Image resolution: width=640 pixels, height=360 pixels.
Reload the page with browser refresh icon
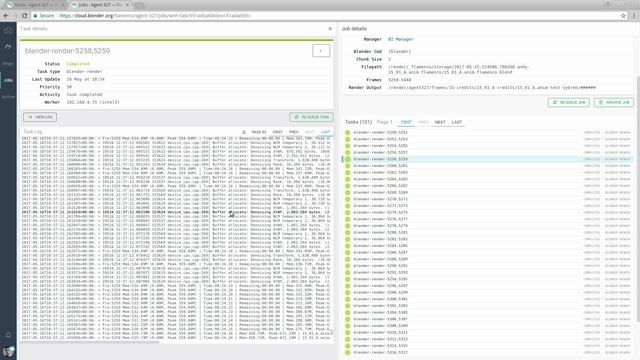point(24,16)
